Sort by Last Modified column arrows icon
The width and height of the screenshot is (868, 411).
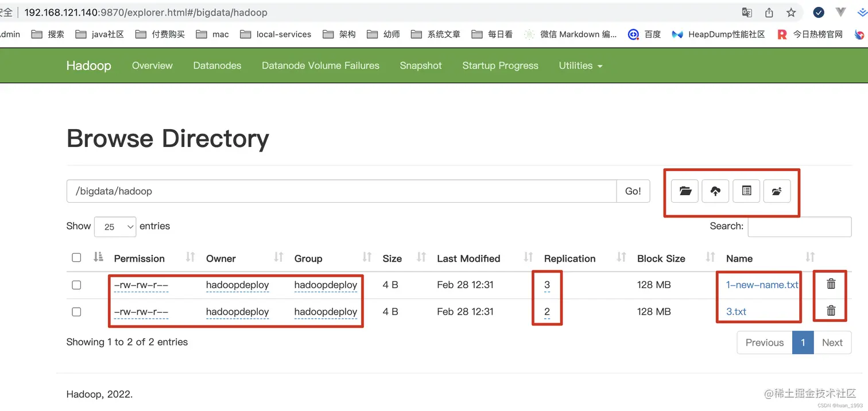pyautogui.click(x=528, y=257)
